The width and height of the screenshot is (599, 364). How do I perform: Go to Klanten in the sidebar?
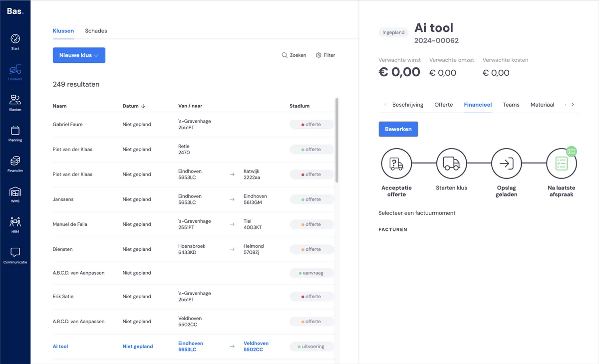coord(15,103)
